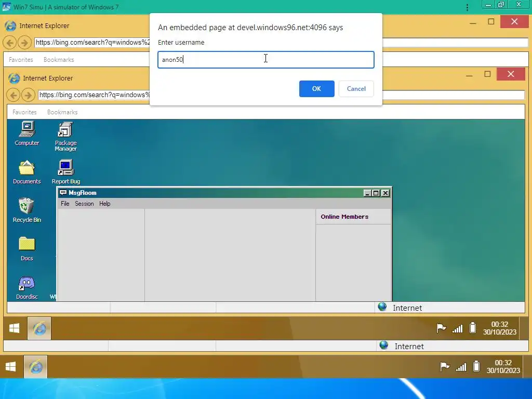Screen dimensions: 532x399
Task: Close the MsgRoom window
Action: click(x=385, y=193)
